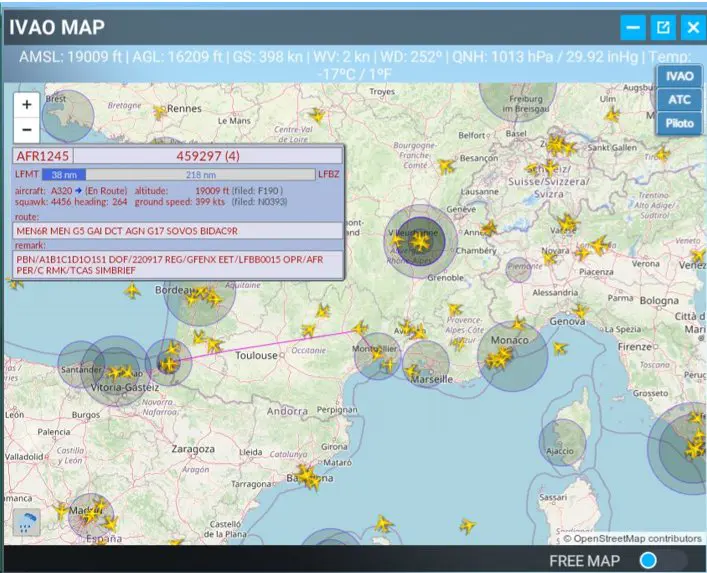Select the aircraft cluster at Barcelona
The image size is (707, 573).
pyautogui.click(x=309, y=478)
